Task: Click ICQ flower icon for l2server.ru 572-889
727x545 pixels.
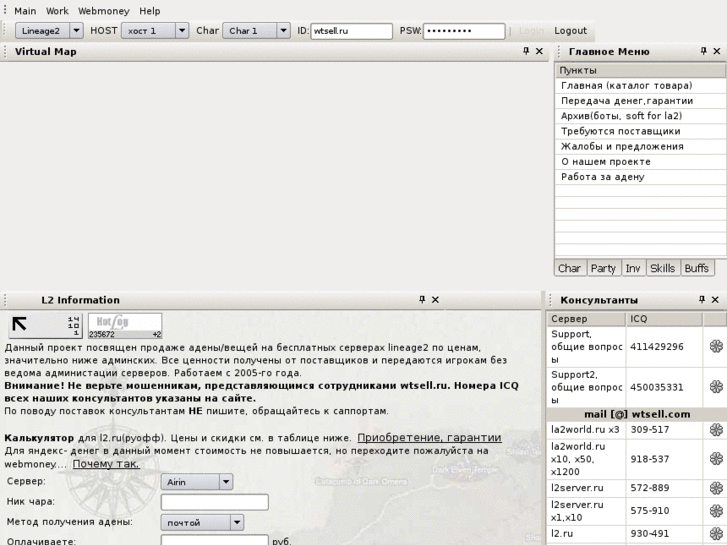Action: [716, 488]
